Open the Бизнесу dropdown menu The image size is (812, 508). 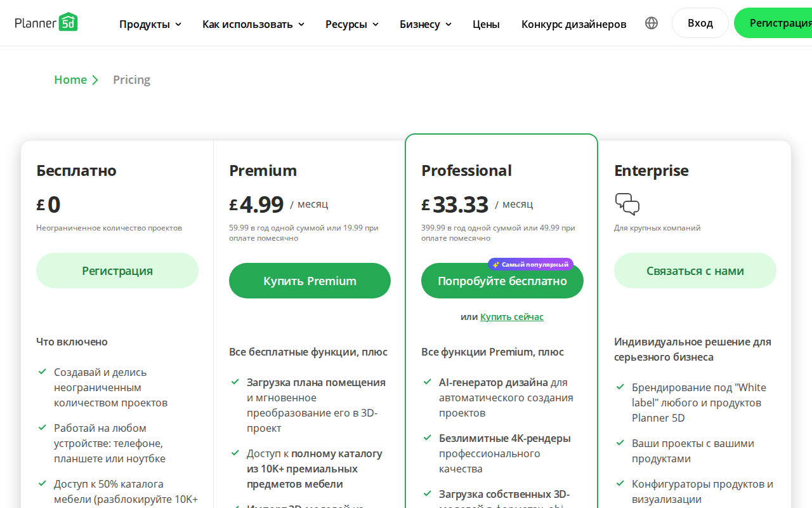[x=426, y=24]
